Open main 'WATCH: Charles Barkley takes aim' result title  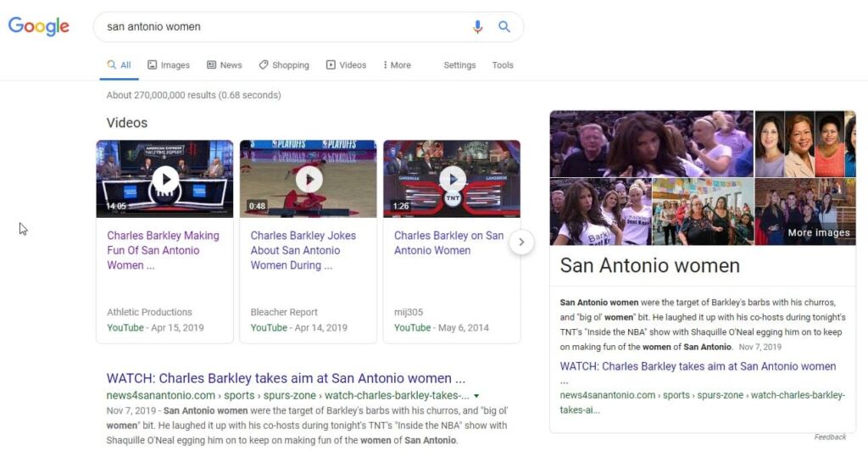tap(286, 378)
